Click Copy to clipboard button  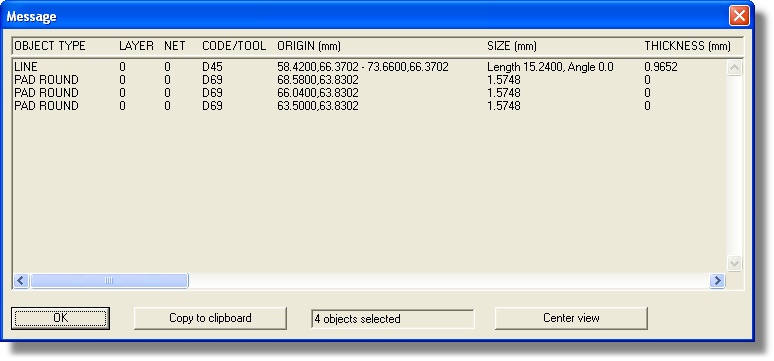[210, 318]
